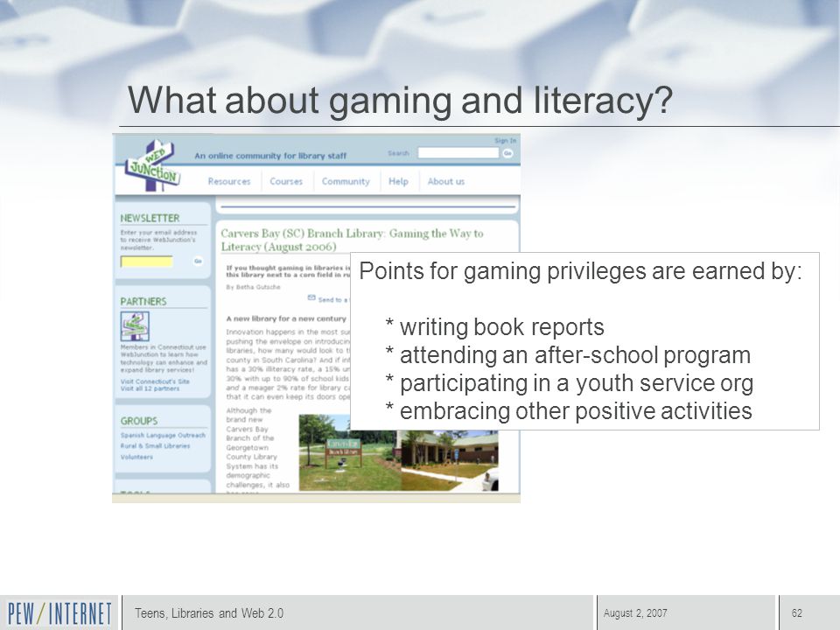Viewport: 840px width, 630px height.
Task: Click the Sign In link
Action: (505, 140)
